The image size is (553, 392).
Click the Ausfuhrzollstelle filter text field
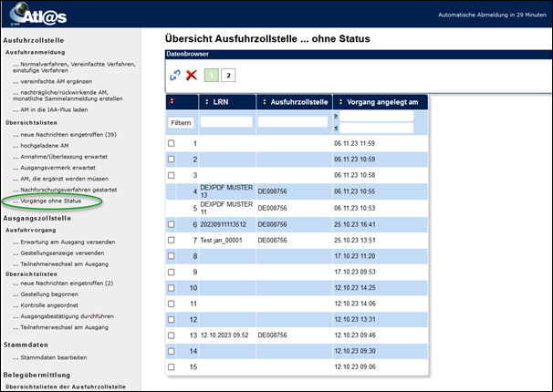tap(293, 121)
